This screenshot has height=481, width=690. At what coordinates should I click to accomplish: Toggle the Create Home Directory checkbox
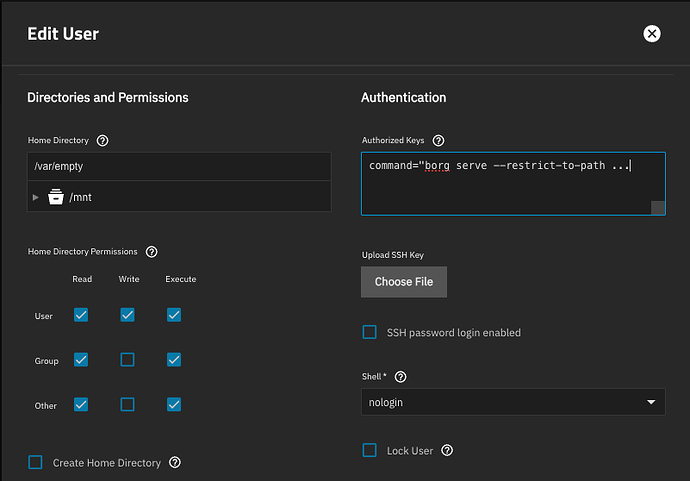click(35, 463)
